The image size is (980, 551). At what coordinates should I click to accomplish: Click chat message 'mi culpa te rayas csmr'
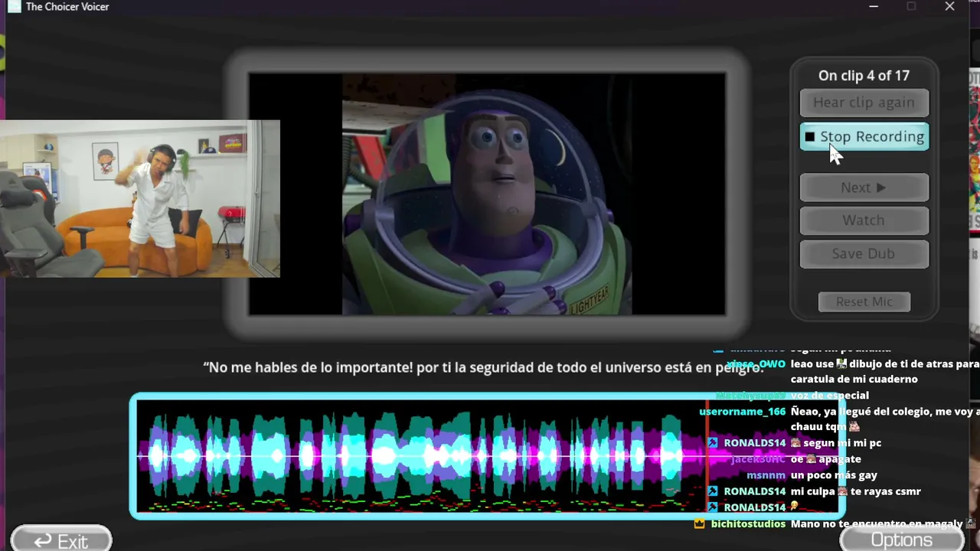pos(856,491)
